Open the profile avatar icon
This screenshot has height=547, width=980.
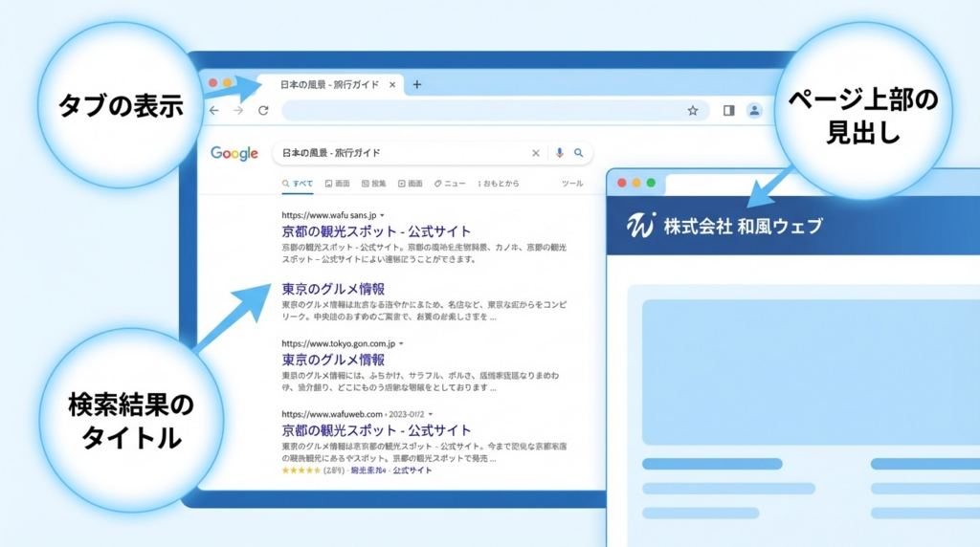pos(754,111)
